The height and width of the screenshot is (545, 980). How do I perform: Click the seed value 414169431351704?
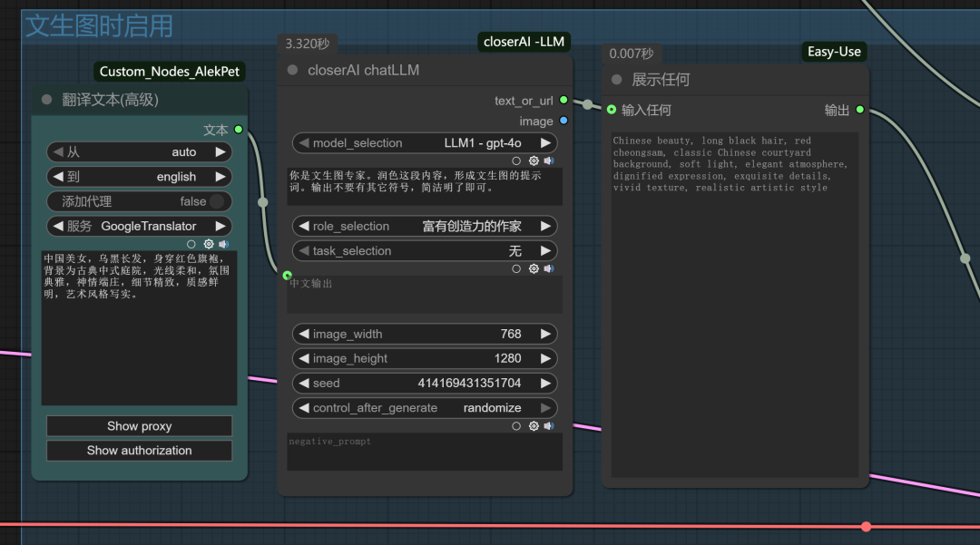469,384
